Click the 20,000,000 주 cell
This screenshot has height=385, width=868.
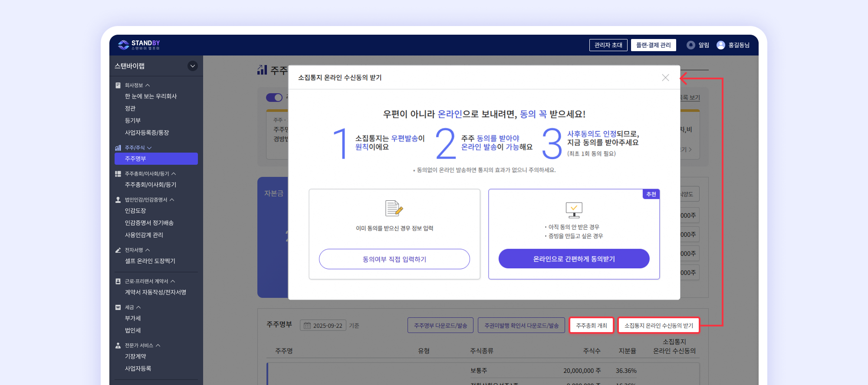tap(582, 371)
